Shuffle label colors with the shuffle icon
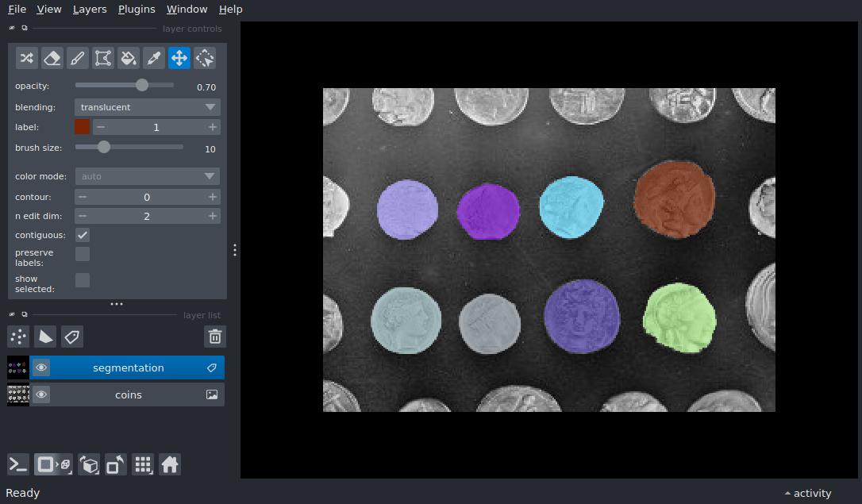This screenshot has height=504, width=862. click(26, 58)
